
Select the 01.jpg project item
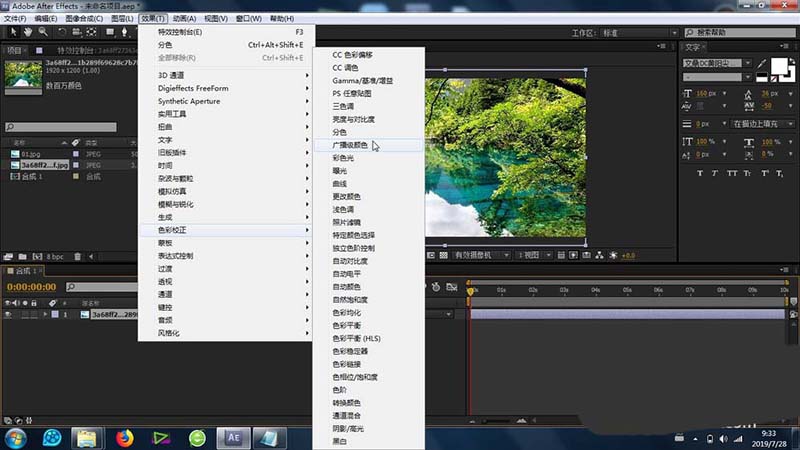point(30,153)
